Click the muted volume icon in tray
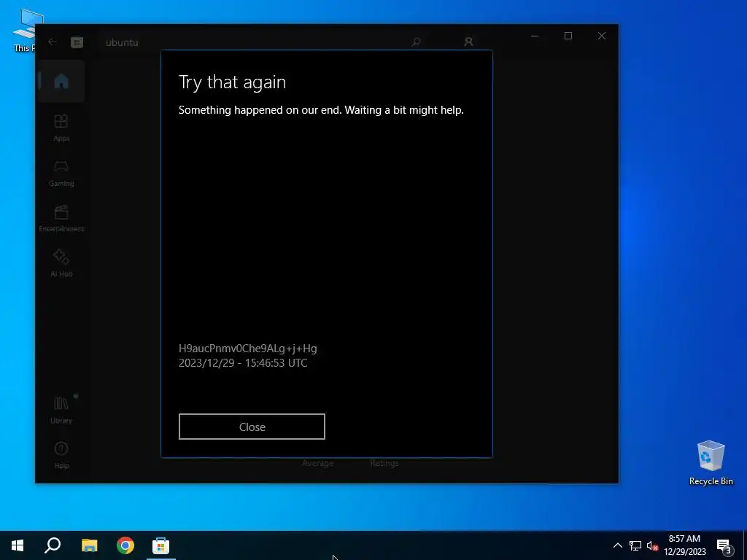 tap(652, 545)
